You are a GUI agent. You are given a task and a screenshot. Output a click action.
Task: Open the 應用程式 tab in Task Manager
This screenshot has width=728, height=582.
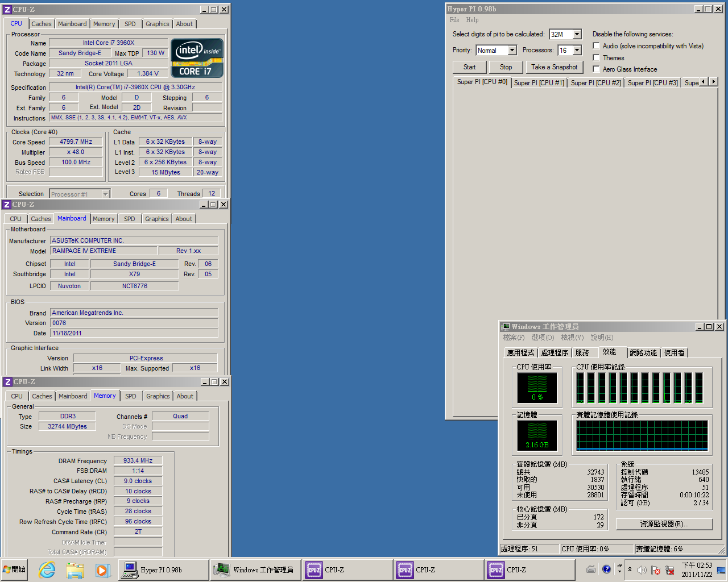pyautogui.click(x=520, y=353)
